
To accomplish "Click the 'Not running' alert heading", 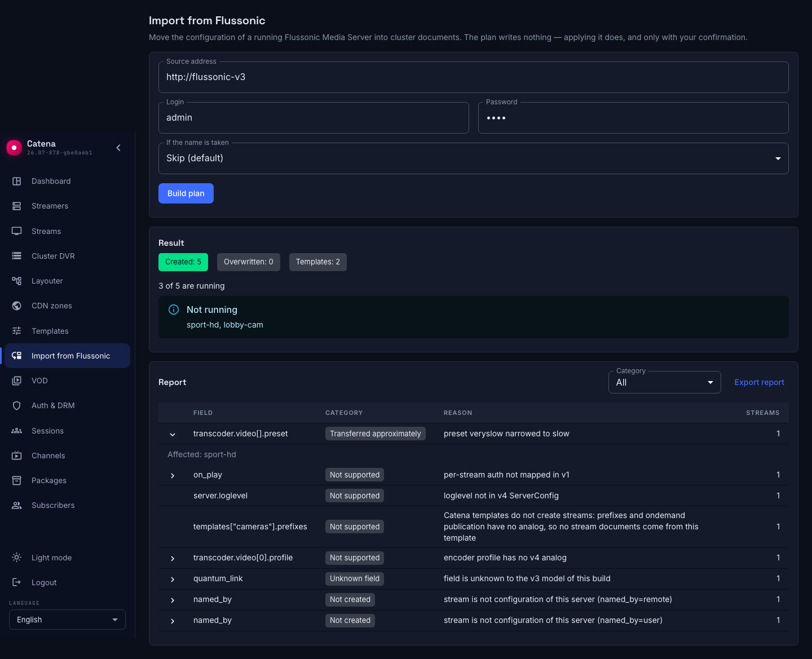I will pyautogui.click(x=212, y=309).
